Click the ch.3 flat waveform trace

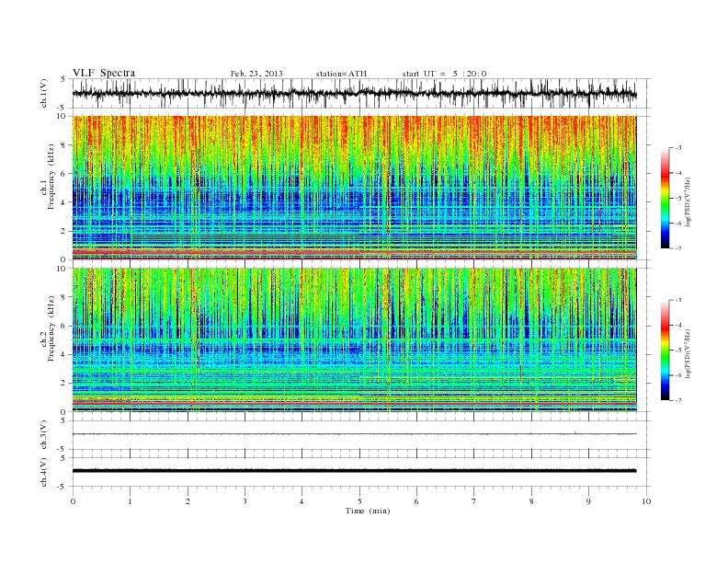click(354, 434)
